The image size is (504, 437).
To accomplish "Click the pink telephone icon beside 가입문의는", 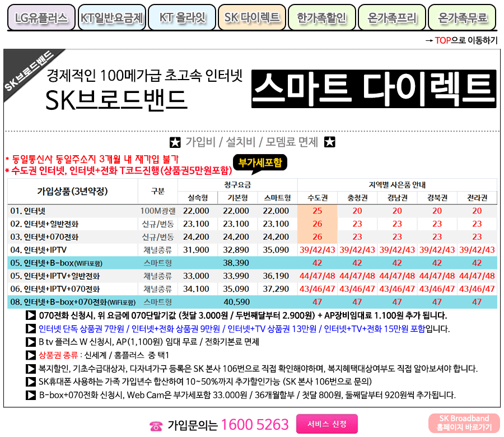I will 156,426.
